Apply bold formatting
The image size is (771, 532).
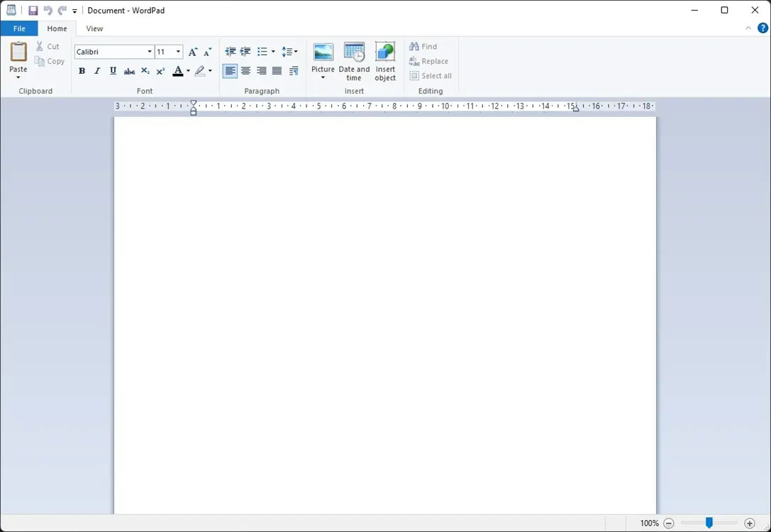click(82, 71)
